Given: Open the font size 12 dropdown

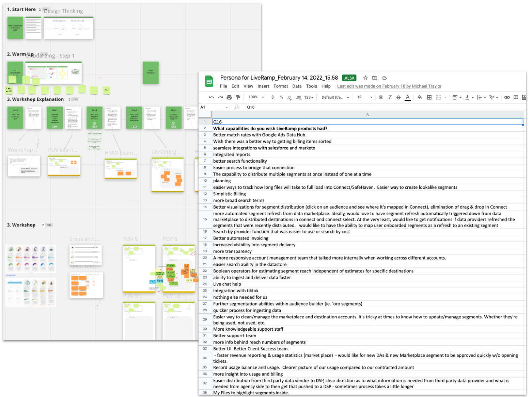Looking at the screenshot, I should [x=365, y=97].
